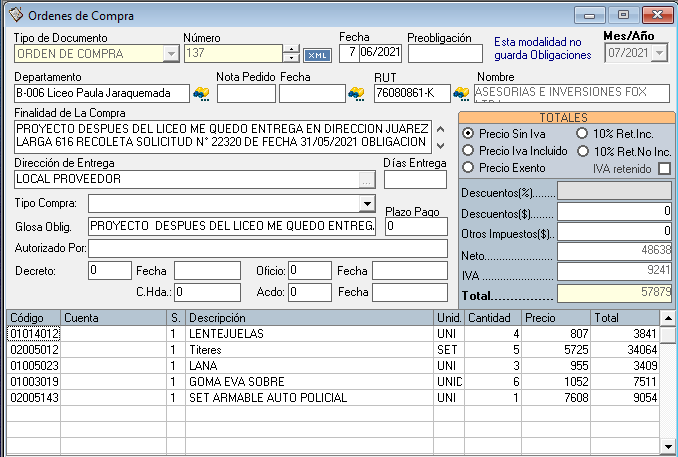The image size is (678, 457).
Task: Click the C.Hda. number field
Action: (x=208, y=292)
